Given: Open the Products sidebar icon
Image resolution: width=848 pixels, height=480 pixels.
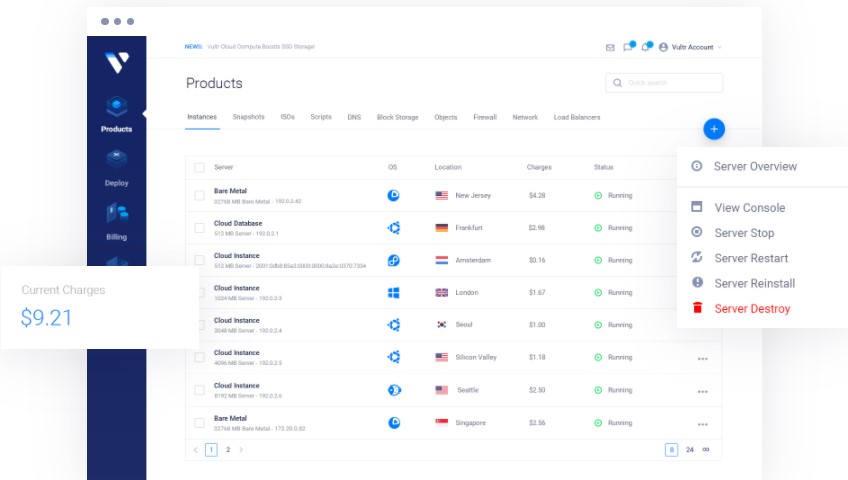Looking at the screenshot, I should (116, 106).
